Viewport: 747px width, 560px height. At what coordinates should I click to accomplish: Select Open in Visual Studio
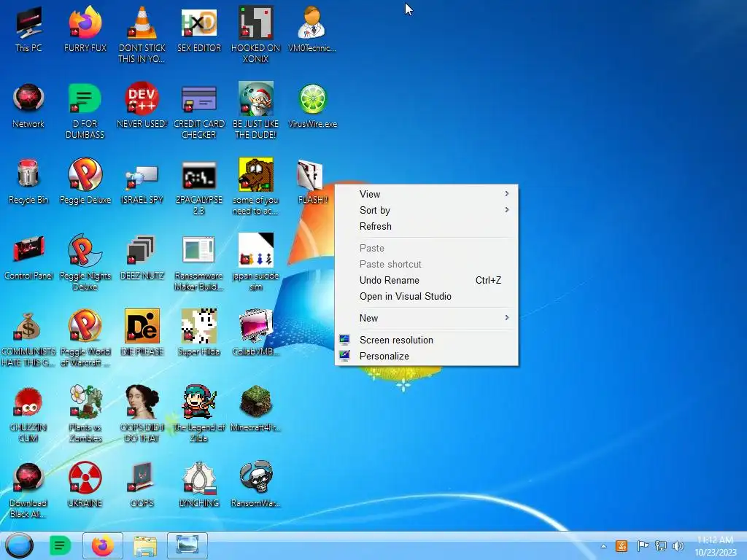coord(426,296)
